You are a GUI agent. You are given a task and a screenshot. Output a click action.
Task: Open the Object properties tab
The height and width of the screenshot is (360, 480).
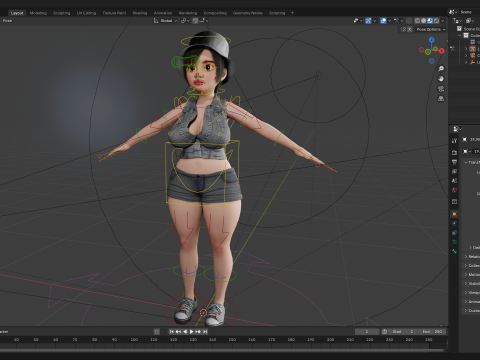point(454,214)
